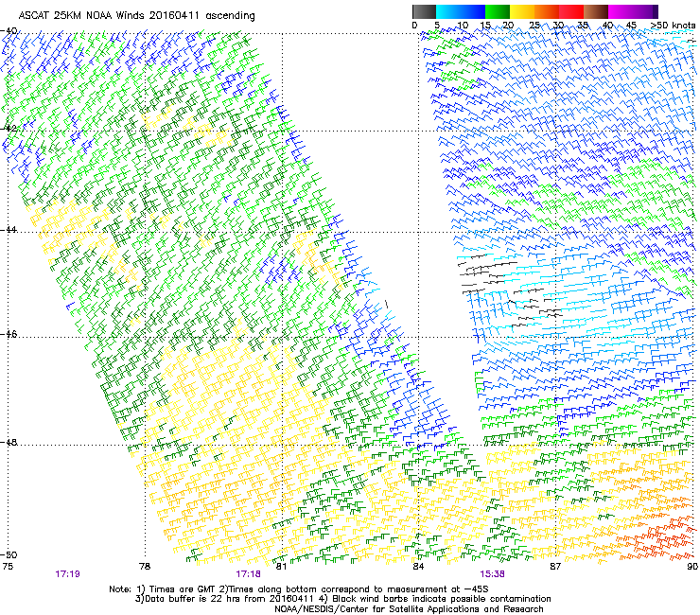Image resolution: width=700 pixels, height=615 pixels.
Task: Select the purple 40-50 knots legend swatch
Action: 633,11
